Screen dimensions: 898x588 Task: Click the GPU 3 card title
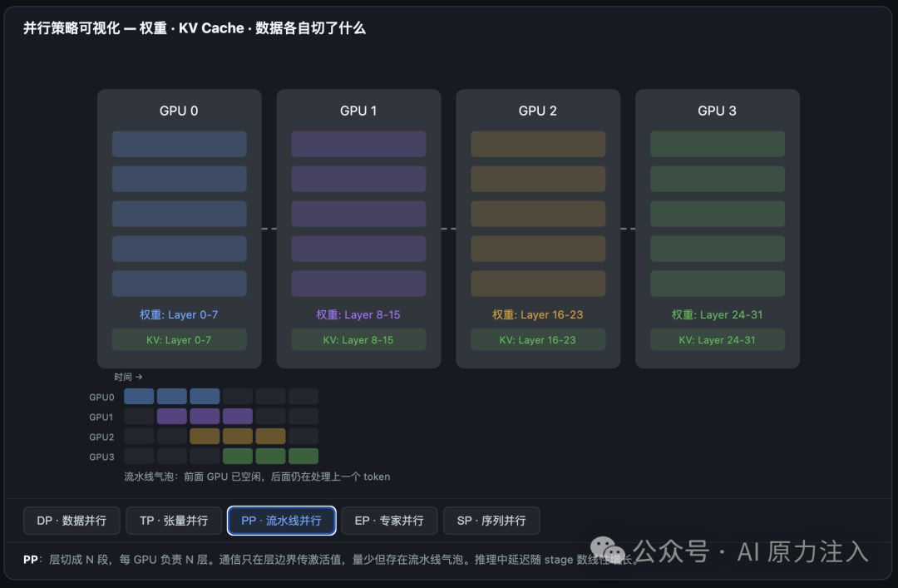point(717,111)
